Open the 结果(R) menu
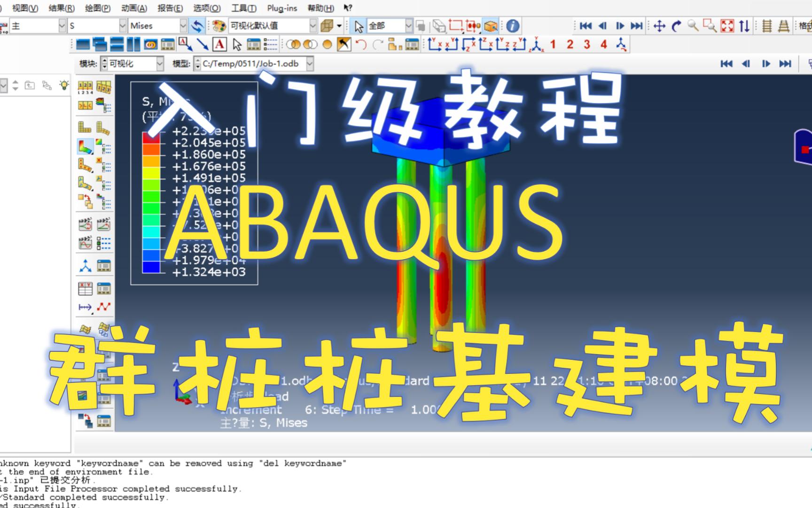 pos(62,8)
